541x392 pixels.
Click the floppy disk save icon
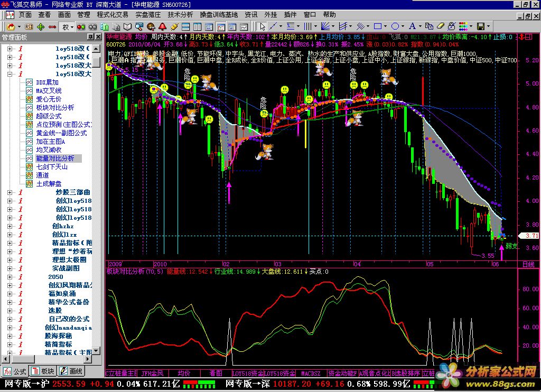click(x=480, y=26)
